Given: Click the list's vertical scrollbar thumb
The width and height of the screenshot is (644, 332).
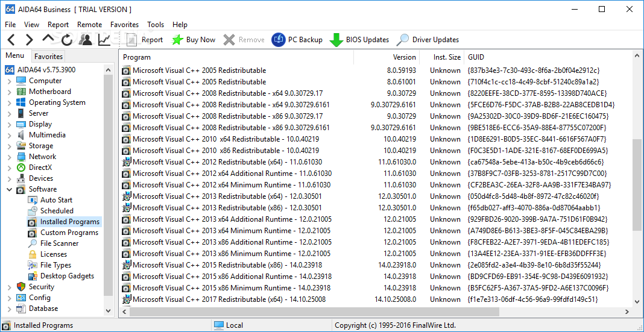Looking at the screenshot, I should (638, 184).
